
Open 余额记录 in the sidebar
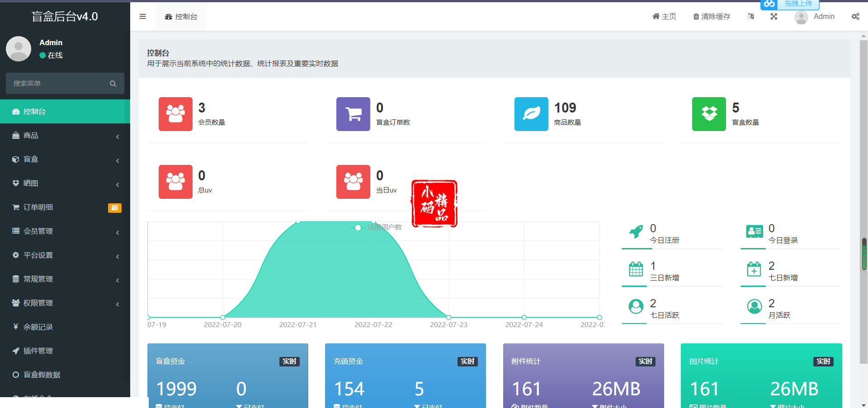coord(65,327)
